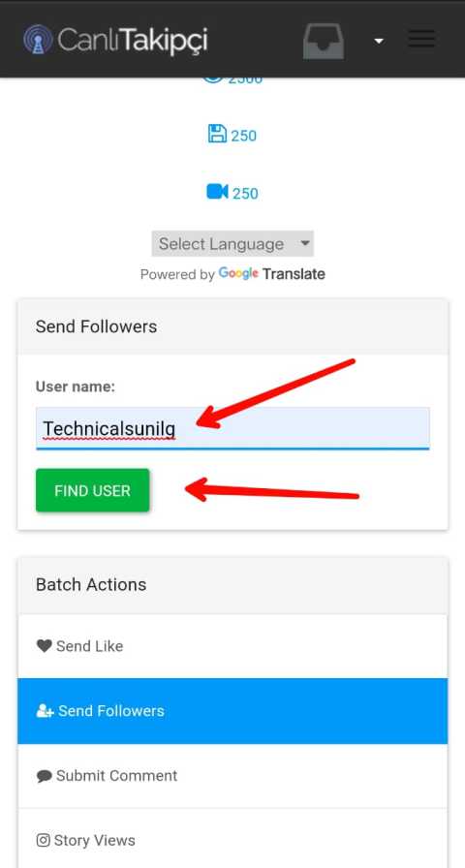The height and width of the screenshot is (868, 465).
Task: Click the speech bubble Submit Comment icon
Action: [x=45, y=776]
